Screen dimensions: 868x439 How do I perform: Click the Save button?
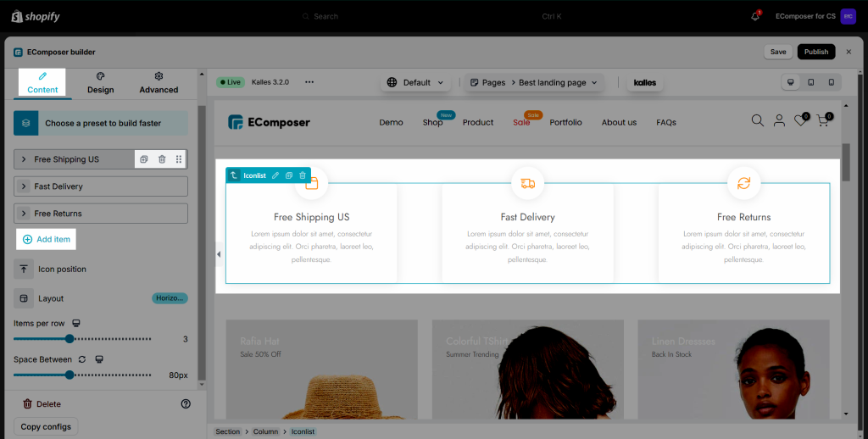pyautogui.click(x=778, y=52)
